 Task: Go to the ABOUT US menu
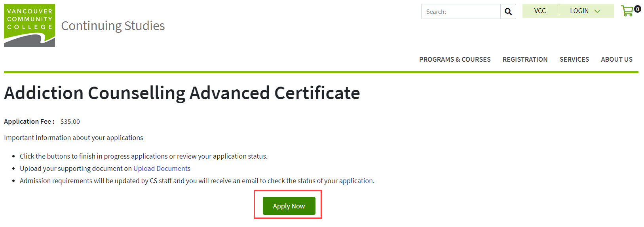pos(616,59)
